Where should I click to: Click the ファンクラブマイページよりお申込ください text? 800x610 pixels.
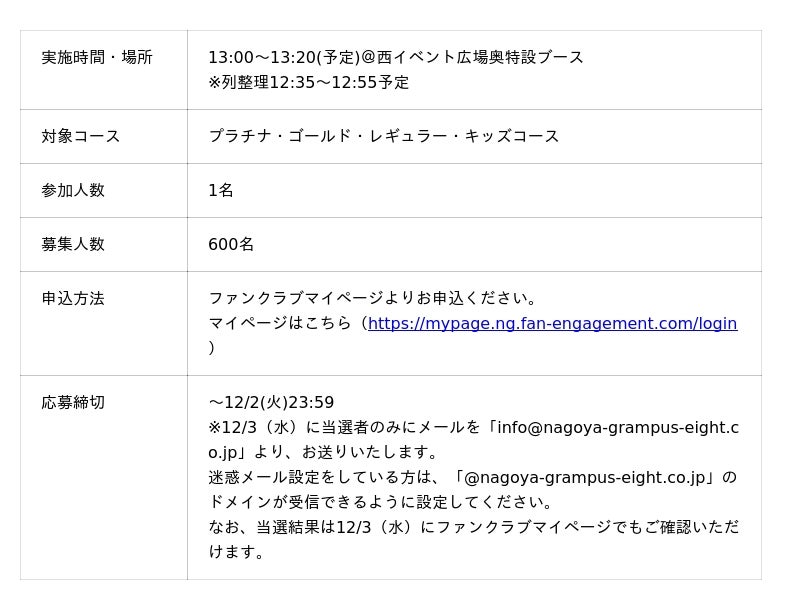pyautogui.click(x=372, y=298)
